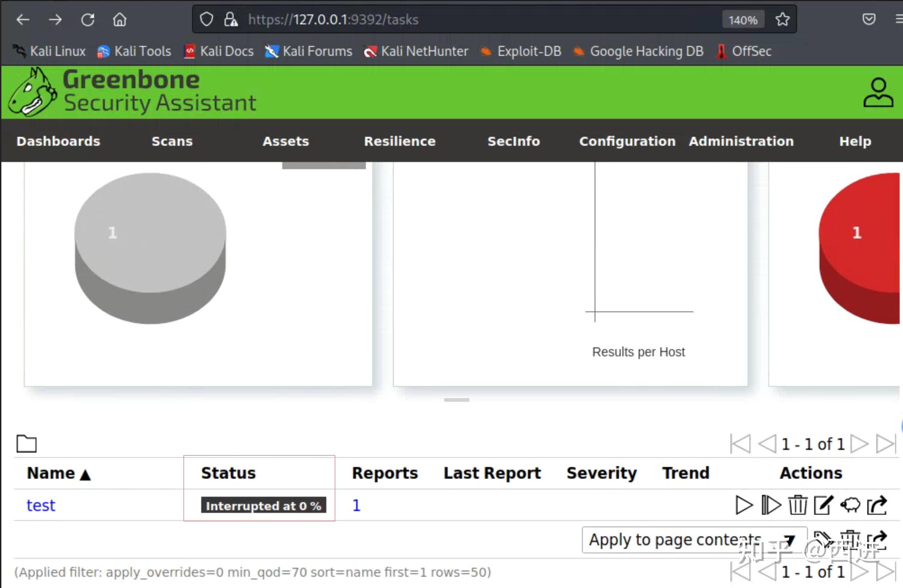Sort tasks by Name column header
The image size is (903, 588).
coord(51,473)
